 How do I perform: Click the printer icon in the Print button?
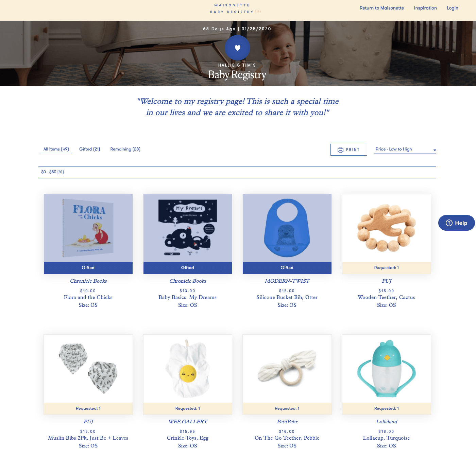coord(340,150)
